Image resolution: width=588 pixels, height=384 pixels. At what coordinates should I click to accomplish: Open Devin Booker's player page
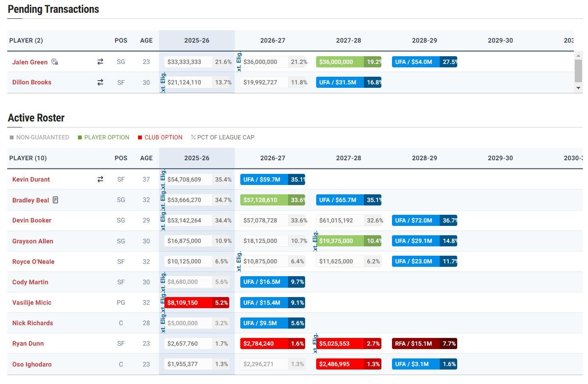pyautogui.click(x=32, y=220)
